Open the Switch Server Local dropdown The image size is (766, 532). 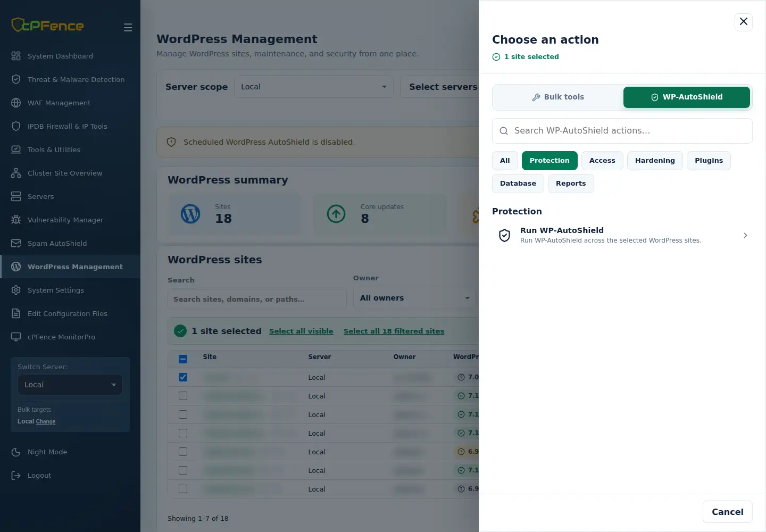(x=70, y=385)
